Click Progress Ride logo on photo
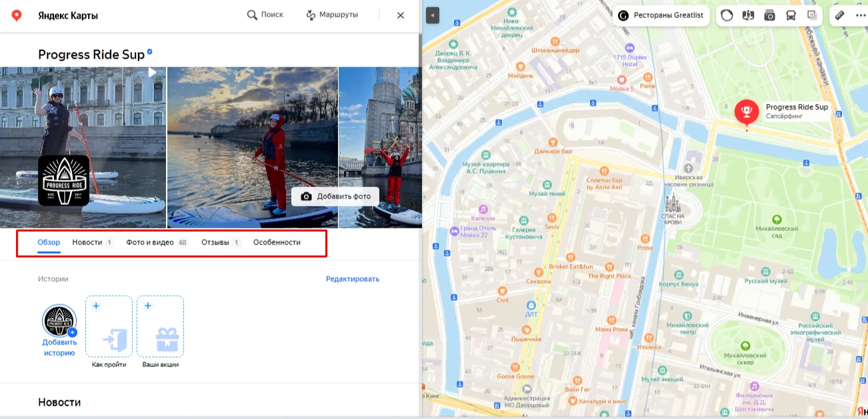The image size is (868, 419). (63, 181)
